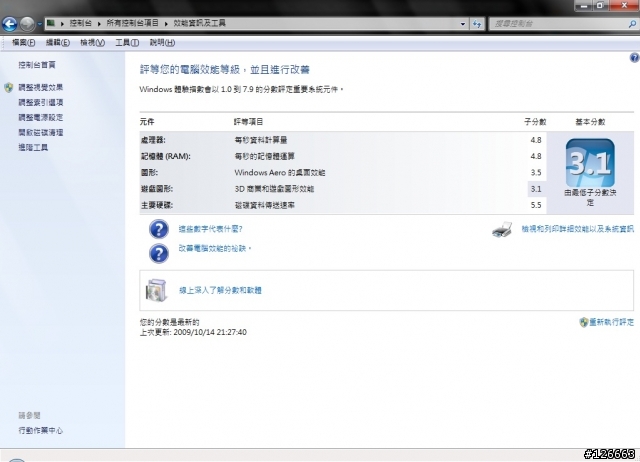Image resolution: width=640 pixels, height=462 pixels.
Task: Click the window restore button
Action: [x=600, y=6]
